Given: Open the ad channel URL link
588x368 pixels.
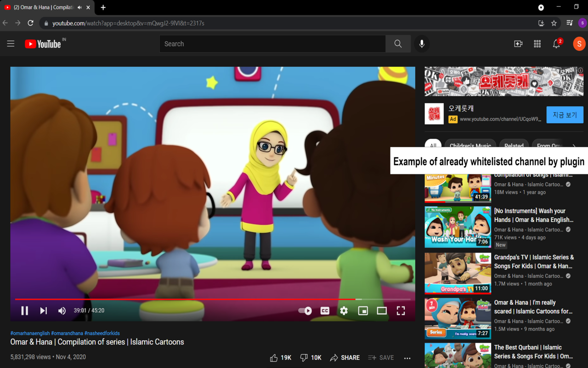Looking at the screenshot, I should 500,119.
